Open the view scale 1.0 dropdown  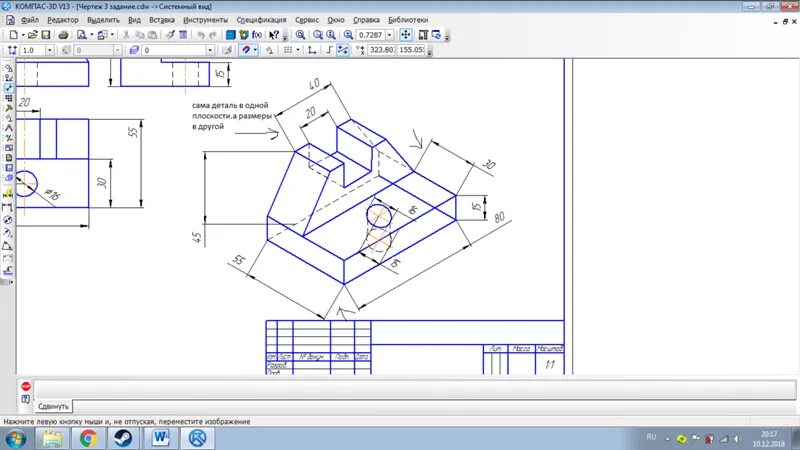49,50
